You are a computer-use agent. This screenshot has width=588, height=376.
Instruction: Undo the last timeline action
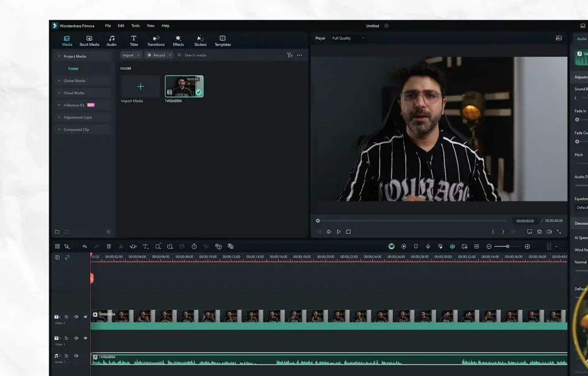(85, 247)
